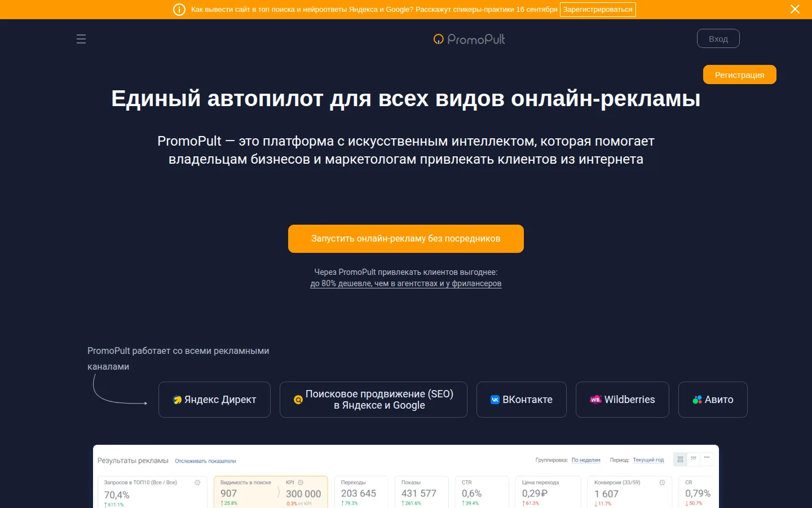The height and width of the screenshot is (508, 812).
Task: Click Отслеживать показатели link
Action: [205, 461]
